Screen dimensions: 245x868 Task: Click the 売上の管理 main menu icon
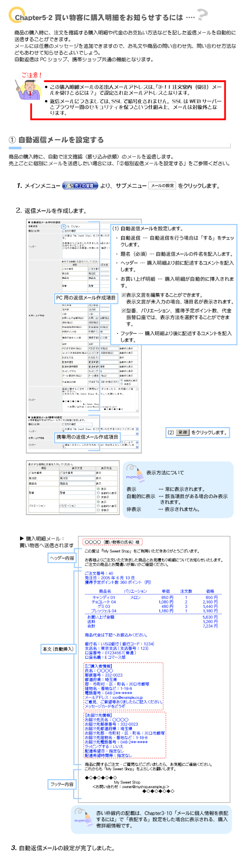(80, 186)
